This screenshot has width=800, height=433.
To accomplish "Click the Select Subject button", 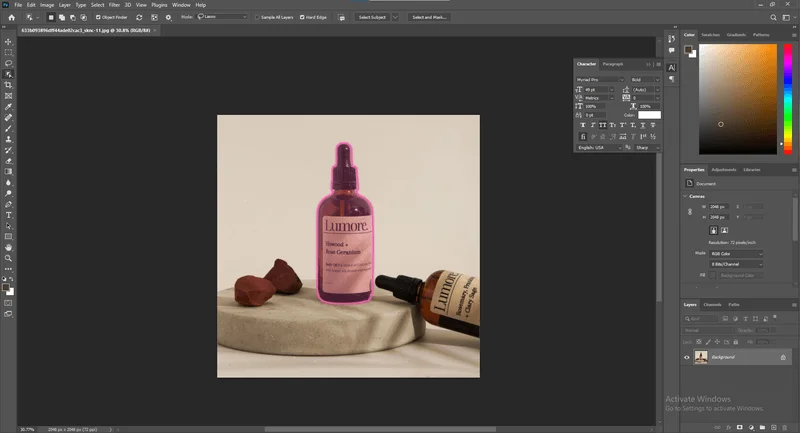I will pyautogui.click(x=372, y=17).
